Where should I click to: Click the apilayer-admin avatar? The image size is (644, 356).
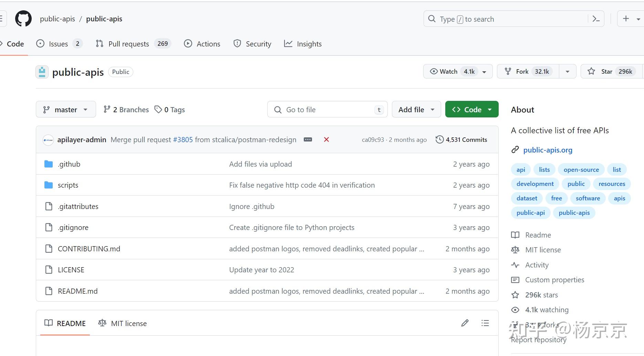48,140
